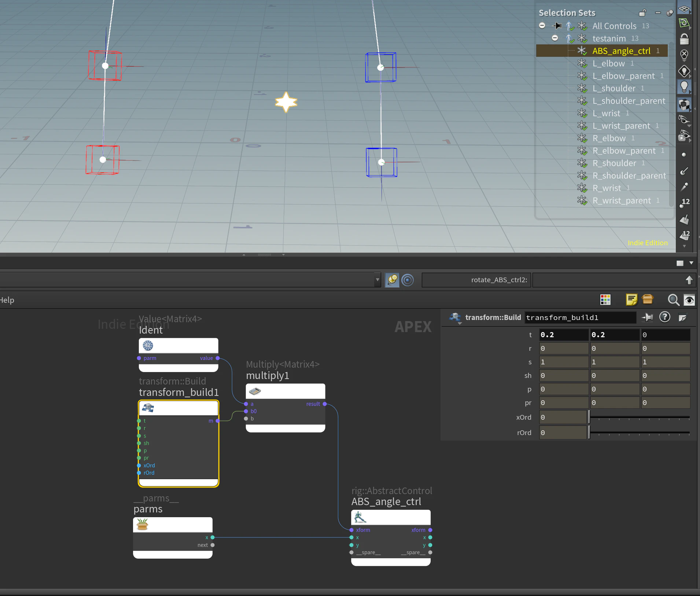The image size is (700, 596).
Task: Click the point display dot icon
Action: (684, 155)
